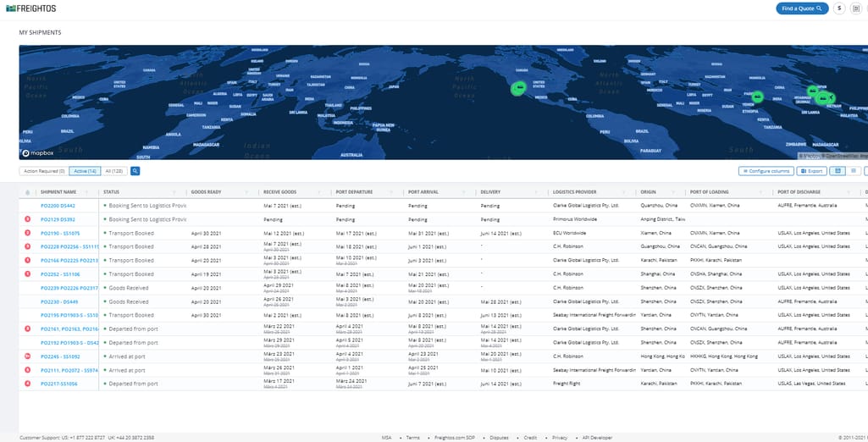Open Configure columns
This screenshot has height=442, width=868.
[766, 171]
